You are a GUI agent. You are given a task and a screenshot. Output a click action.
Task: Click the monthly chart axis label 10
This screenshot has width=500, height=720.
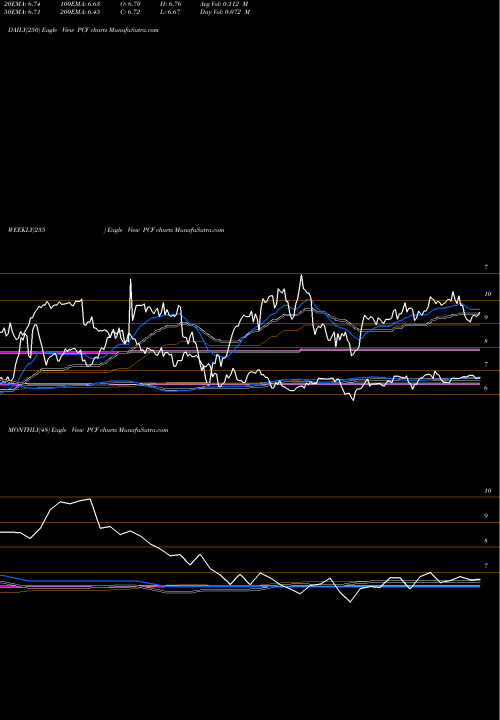tap(488, 491)
